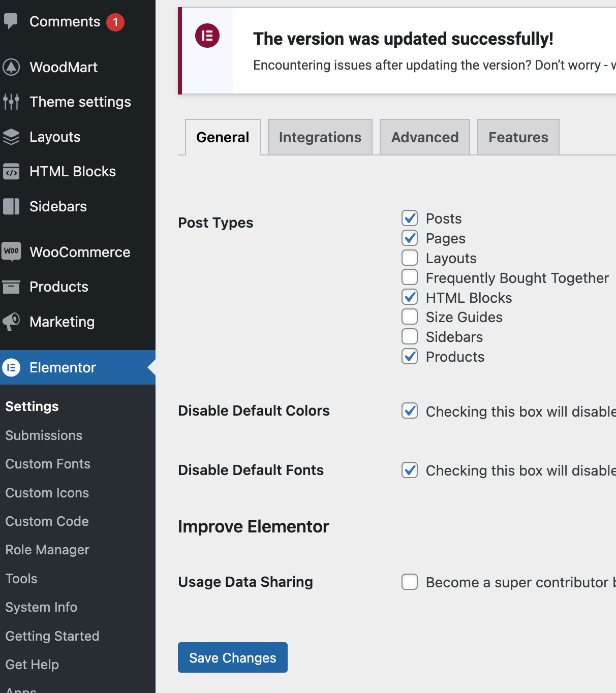Toggle the Disable Default Colors checkbox
Image resolution: width=616 pixels, height=693 pixels.
click(410, 411)
